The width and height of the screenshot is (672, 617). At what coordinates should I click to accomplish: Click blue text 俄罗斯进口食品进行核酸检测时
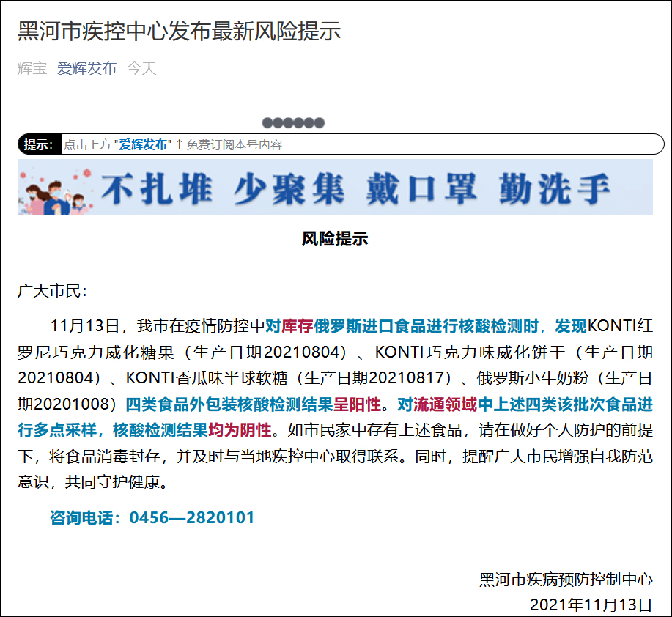coord(427,326)
